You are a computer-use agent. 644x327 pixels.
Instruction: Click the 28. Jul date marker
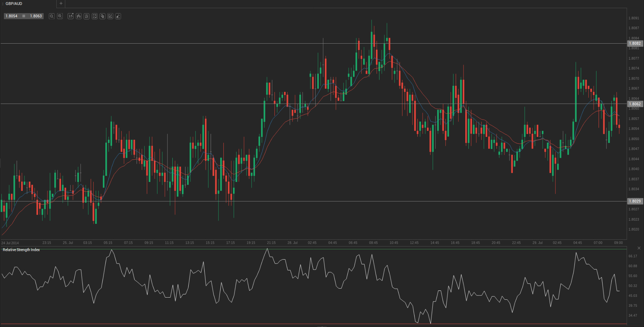[293, 243]
